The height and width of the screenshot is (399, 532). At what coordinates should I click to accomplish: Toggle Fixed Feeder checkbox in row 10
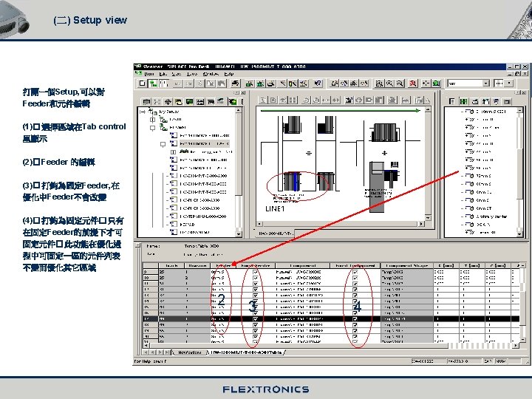tap(256, 278)
